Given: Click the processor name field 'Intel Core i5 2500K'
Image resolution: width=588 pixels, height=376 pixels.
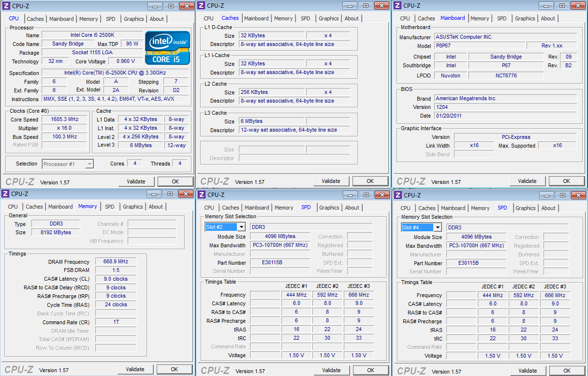Looking at the screenshot, I should pyautogui.click(x=92, y=35).
